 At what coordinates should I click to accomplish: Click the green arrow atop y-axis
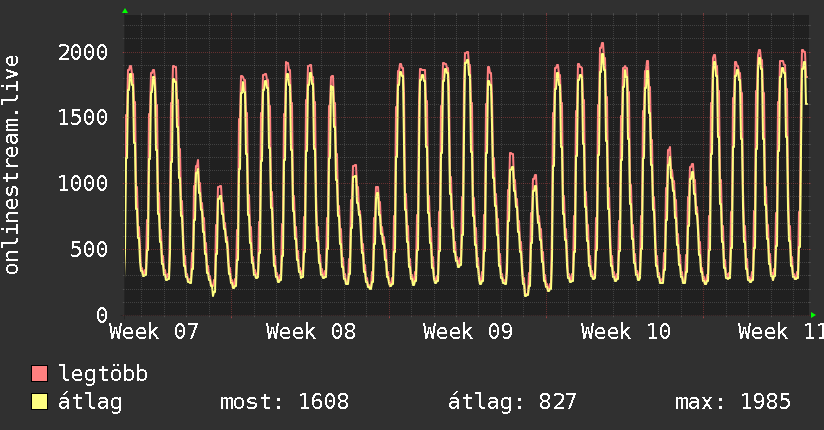[x=125, y=11]
